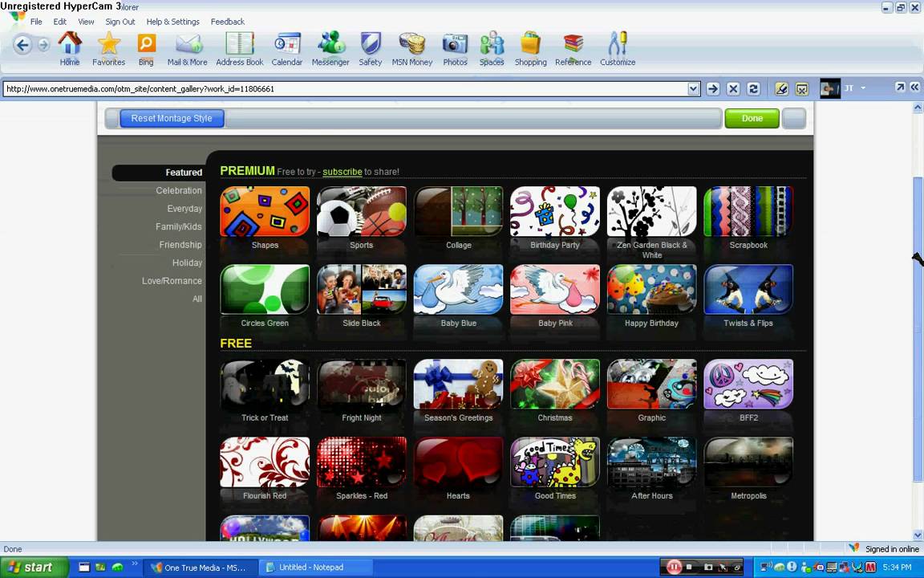Choose Zen Garden Black & White style
924x578 pixels.
[652, 212]
